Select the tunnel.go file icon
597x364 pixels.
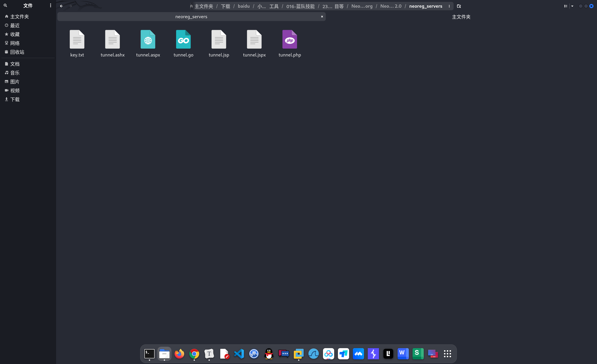[183, 39]
